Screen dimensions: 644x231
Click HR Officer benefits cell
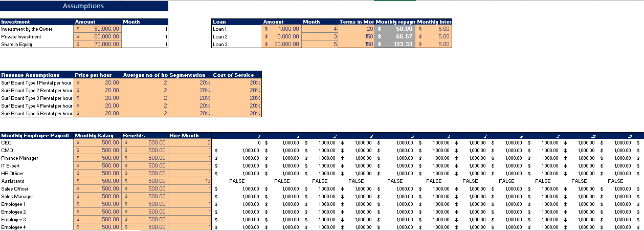point(145,174)
